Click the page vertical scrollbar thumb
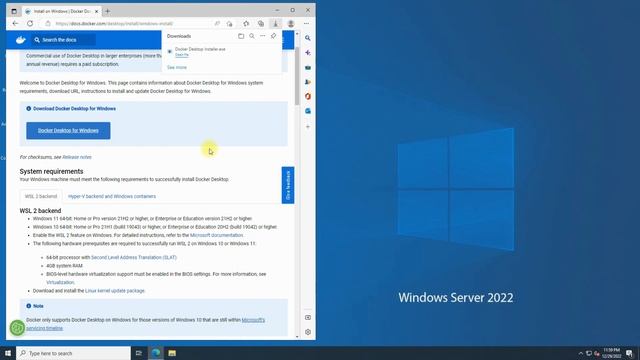The height and width of the screenshot is (360, 640). click(x=297, y=76)
